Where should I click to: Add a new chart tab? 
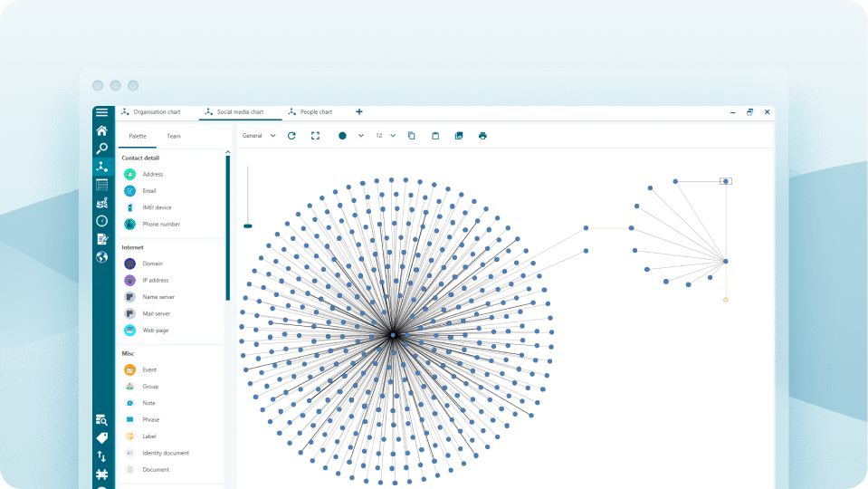(359, 112)
